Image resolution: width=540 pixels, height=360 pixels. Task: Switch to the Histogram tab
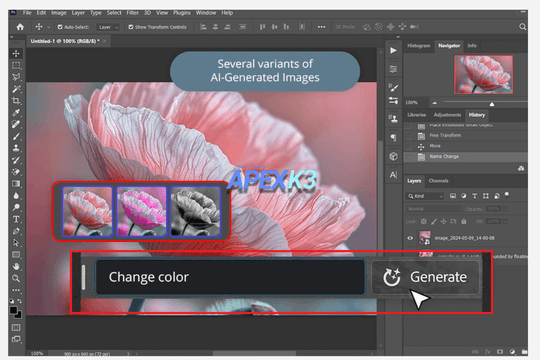point(418,45)
